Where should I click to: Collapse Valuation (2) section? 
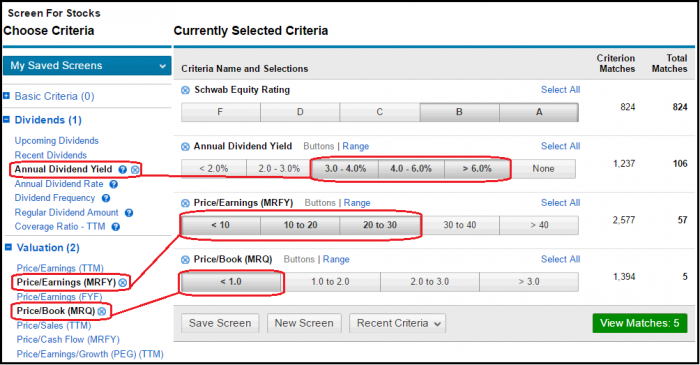coord(8,247)
